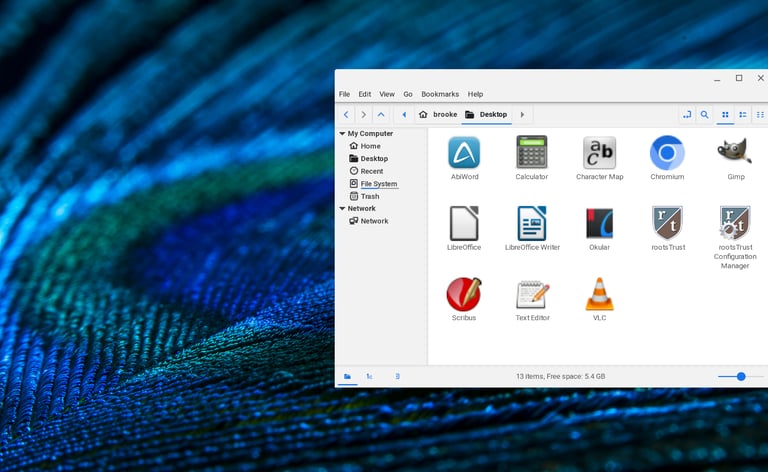Select the LibreOffice Writer icon
The width and height of the screenshot is (768, 472).
(531, 223)
